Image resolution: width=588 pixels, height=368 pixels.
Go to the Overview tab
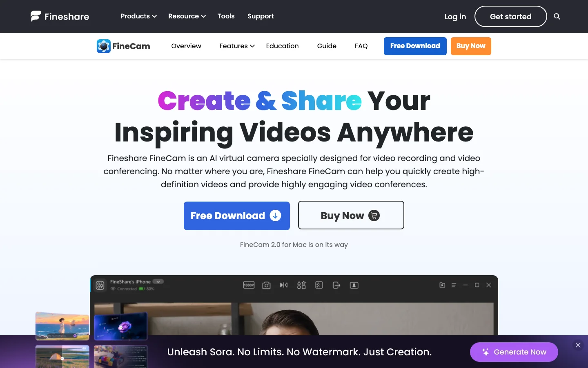tap(186, 46)
